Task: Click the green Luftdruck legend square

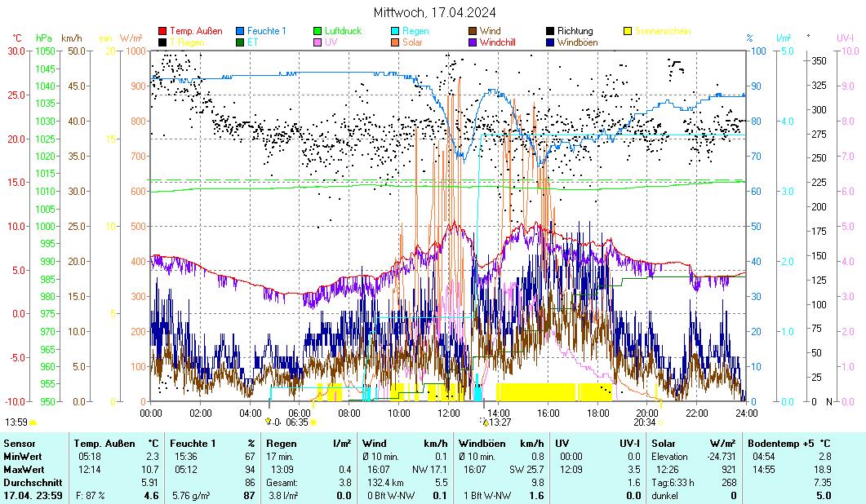Action: [x=318, y=31]
